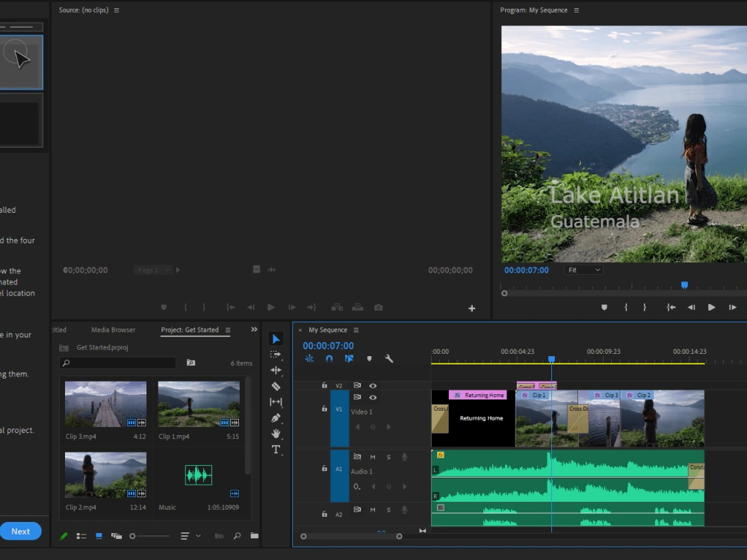The height and width of the screenshot is (560, 747).
Task: Toggle Linked Selection in timeline
Action: (x=349, y=358)
